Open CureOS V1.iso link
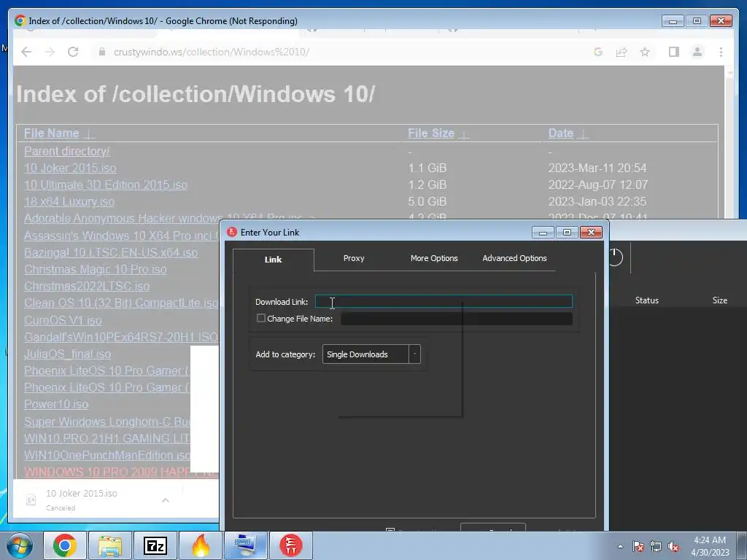Screen dimensions: 747x560 click(x=63, y=321)
